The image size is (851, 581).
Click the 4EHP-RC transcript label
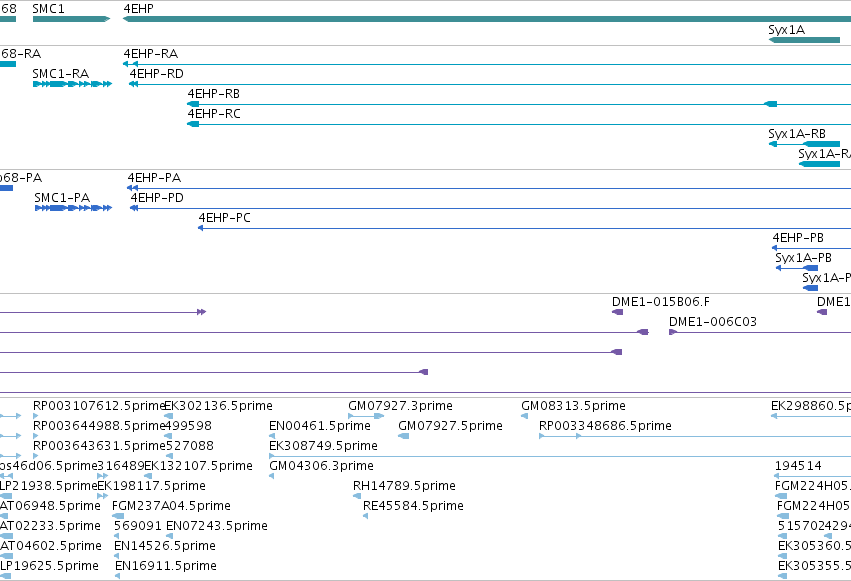pyautogui.click(x=214, y=114)
